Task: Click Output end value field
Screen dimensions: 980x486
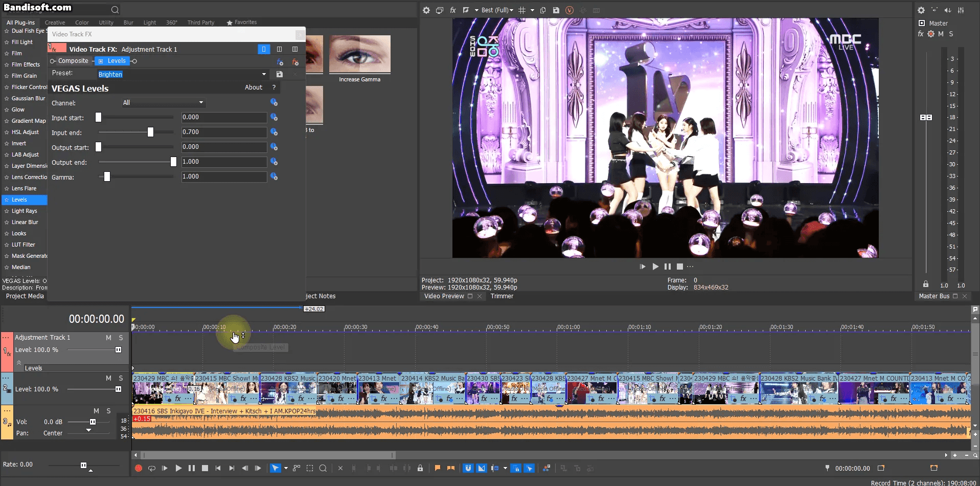Action: [x=224, y=162]
